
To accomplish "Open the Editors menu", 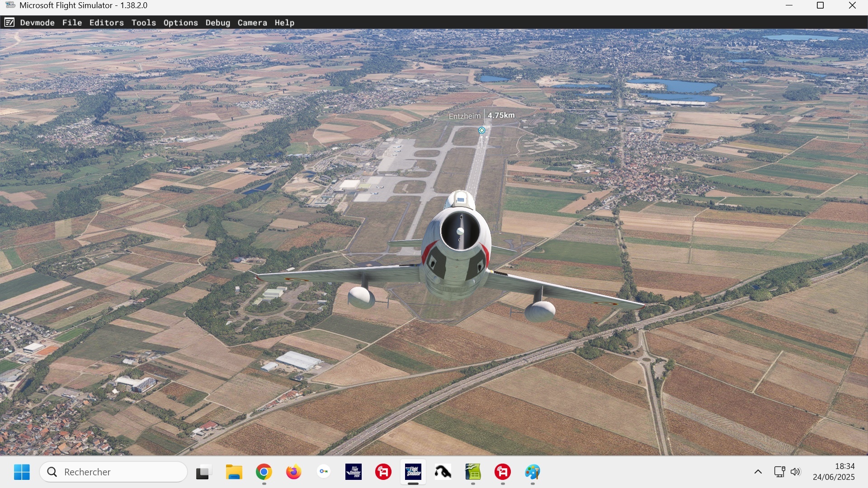I will [106, 23].
